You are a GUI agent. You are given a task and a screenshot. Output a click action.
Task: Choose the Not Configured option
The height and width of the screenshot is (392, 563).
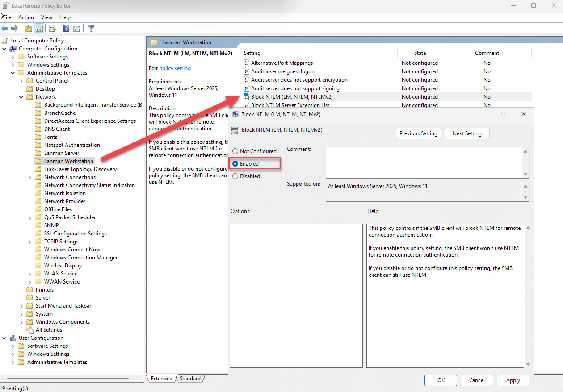(235, 151)
